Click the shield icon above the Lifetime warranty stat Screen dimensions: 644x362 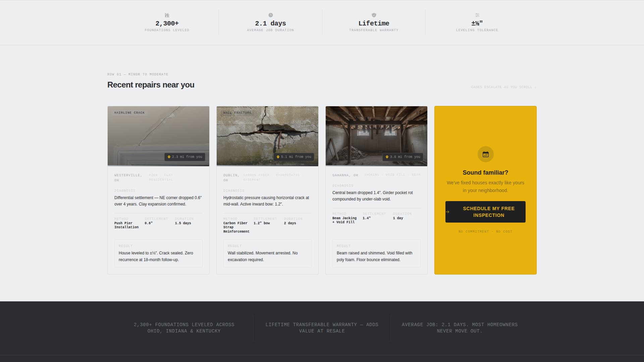tap(373, 15)
